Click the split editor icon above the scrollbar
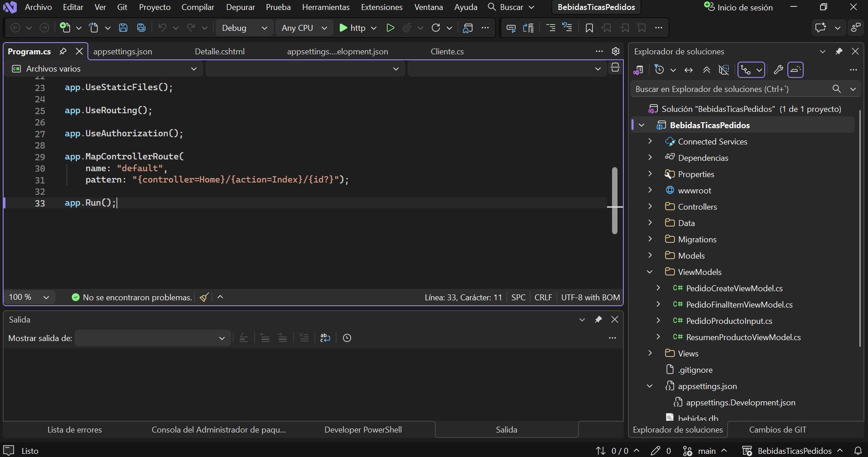The width and height of the screenshot is (868, 457). click(615, 68)
